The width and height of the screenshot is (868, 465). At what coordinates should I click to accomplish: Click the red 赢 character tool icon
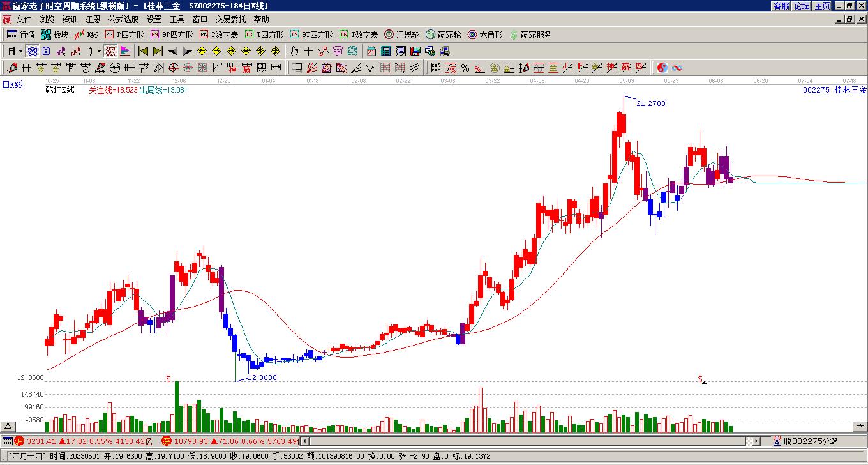click(x=247, y=68)
